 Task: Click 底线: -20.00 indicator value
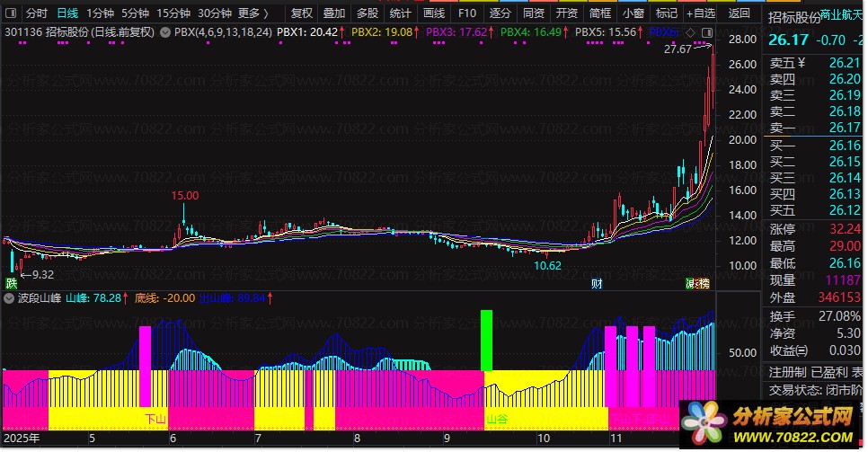coord(164,298)
